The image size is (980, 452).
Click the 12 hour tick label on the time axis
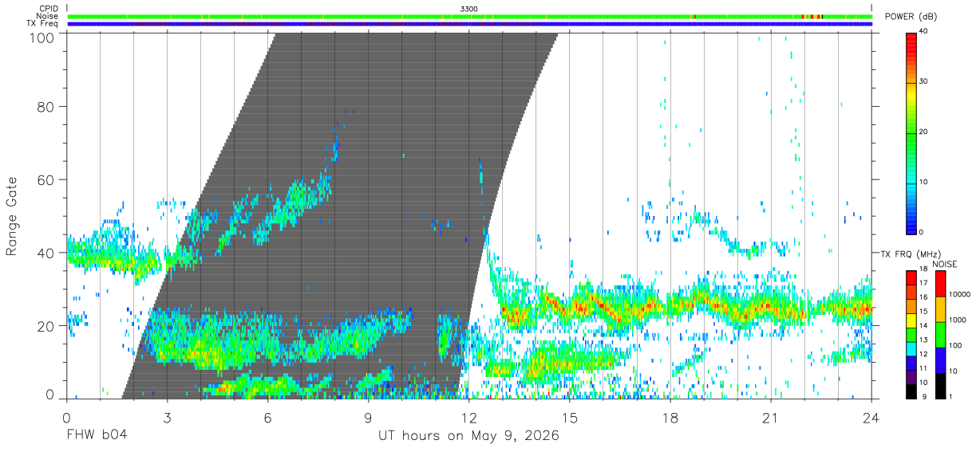pos(469,418)
